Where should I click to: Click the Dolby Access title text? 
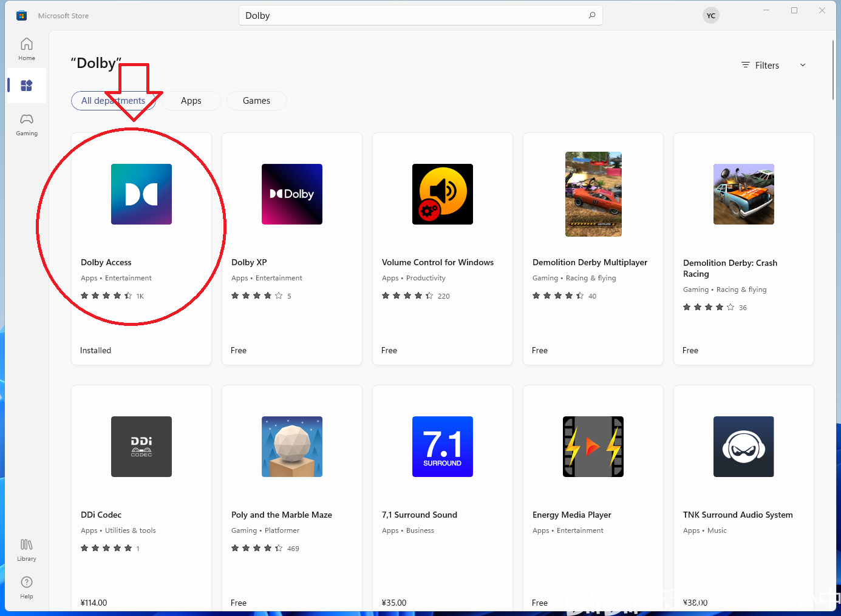[x=106, y=262]
